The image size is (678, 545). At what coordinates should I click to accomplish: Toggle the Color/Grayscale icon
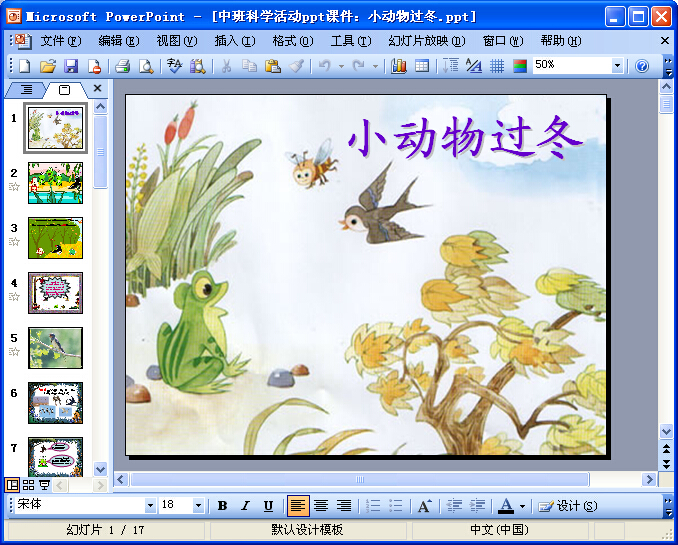click(x=520, y=66)
